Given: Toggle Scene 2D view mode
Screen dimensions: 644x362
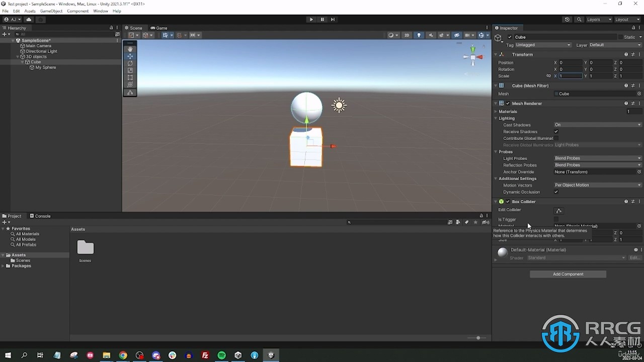Looking at the screenshot, I should pyautogui.click(x=407, y=35).
